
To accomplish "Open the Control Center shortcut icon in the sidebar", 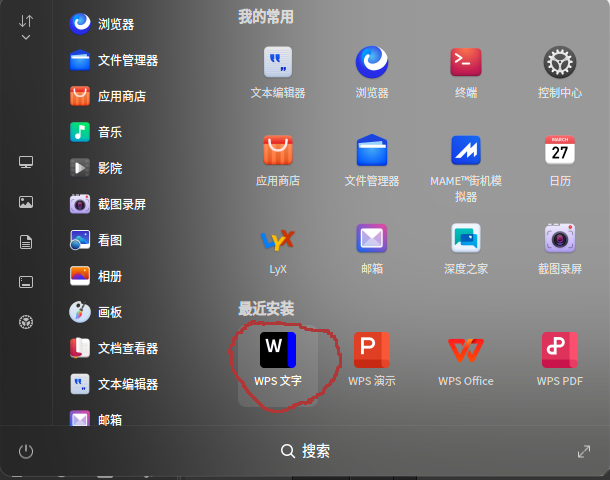I will tap(26, 322).
